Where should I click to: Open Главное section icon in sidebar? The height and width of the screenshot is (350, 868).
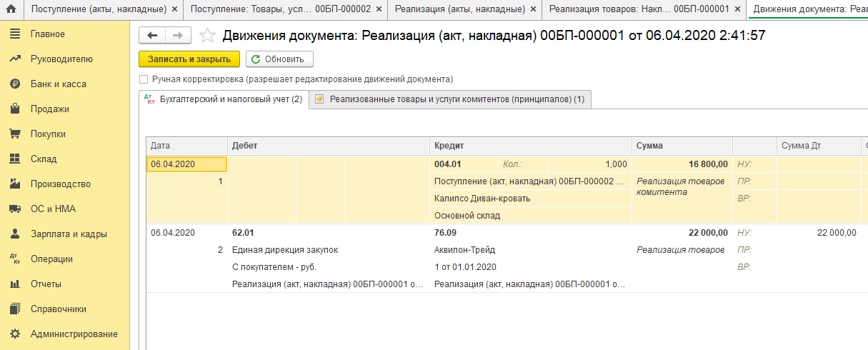tap(14, 34)
